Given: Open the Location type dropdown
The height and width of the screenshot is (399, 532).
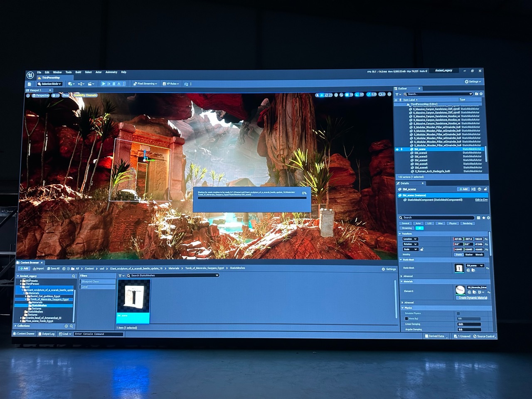Looking at the screenshot, I should tap(410, 239).
